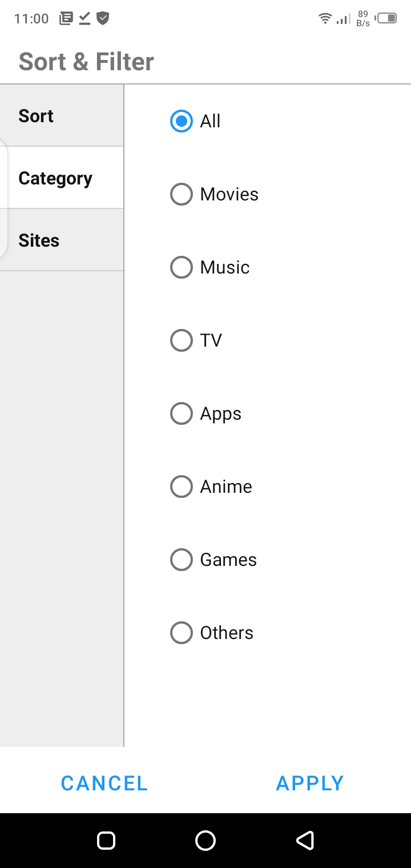Choose the Apps category option

click(x=182, y=413)
